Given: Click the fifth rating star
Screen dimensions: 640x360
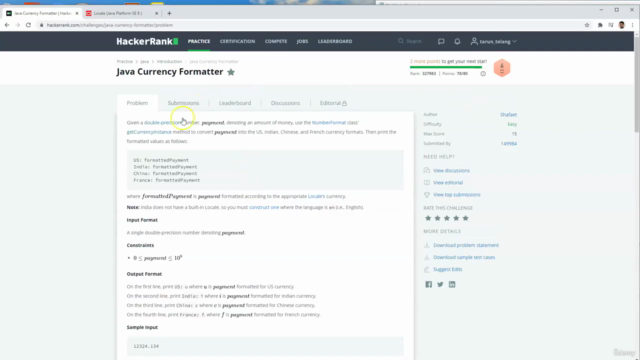Looking at the screenshot, I should click(465, 218).
